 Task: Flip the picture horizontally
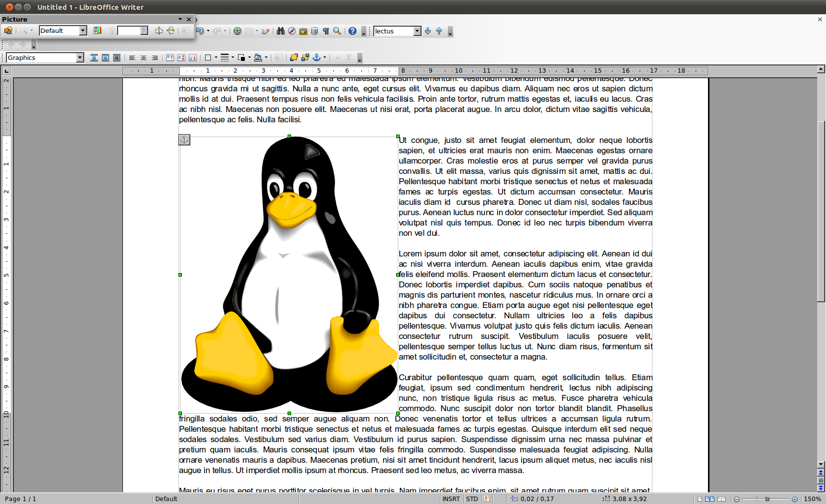point(159,31)
